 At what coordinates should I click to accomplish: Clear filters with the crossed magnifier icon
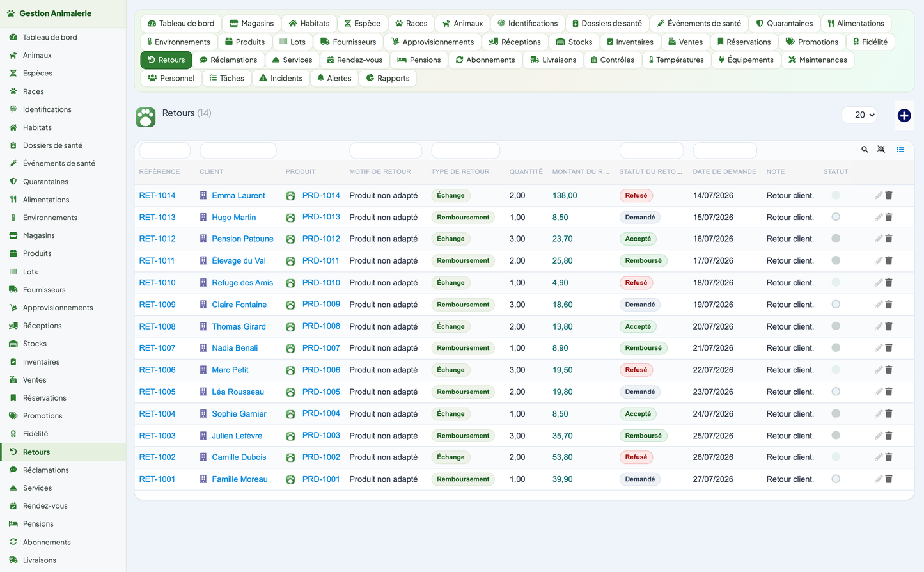(881, 150)
